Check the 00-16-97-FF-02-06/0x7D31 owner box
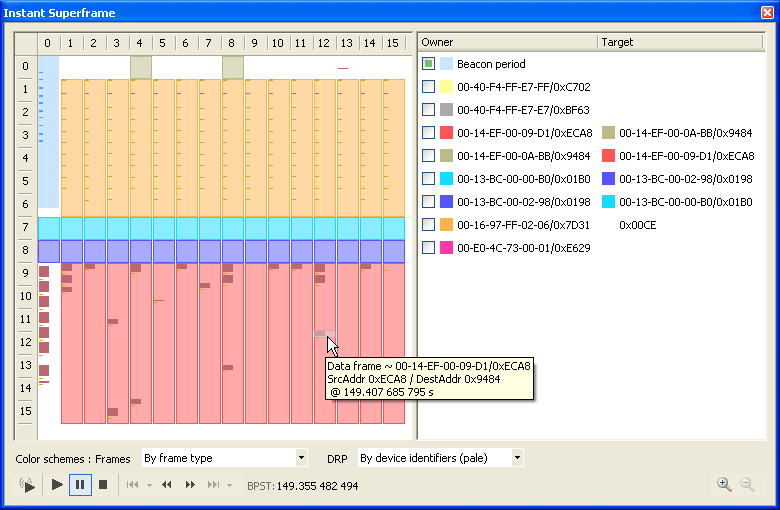Image resolution: width=780 pixels, height=510 pixels. [428, 225]
